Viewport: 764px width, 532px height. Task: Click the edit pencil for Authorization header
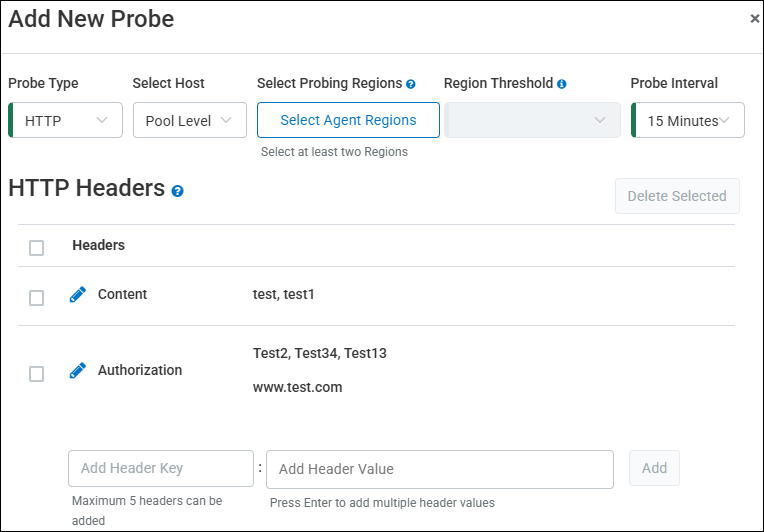click(78, 371)
